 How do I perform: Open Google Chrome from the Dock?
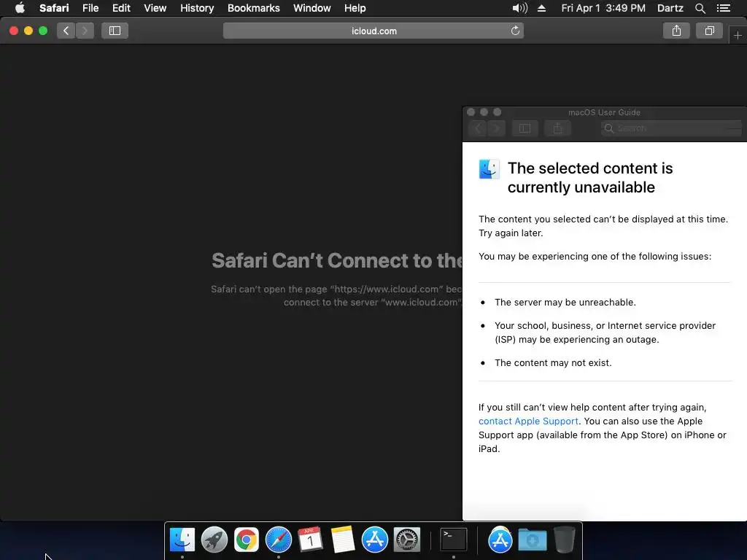pyautogui.click(x=247, y=540)
